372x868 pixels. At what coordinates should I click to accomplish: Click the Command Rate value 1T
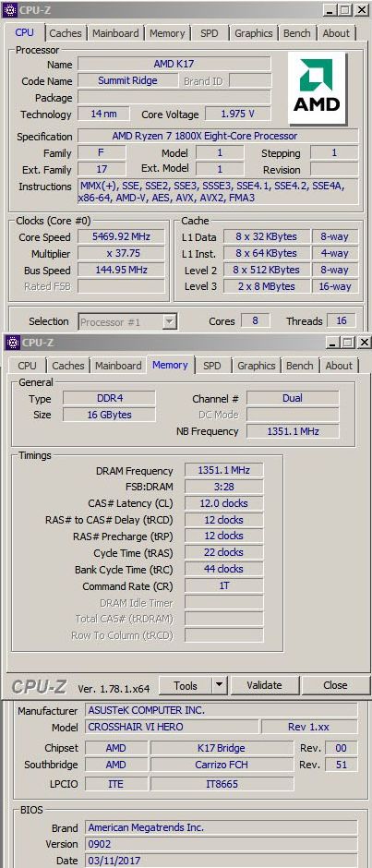click(x=223, y=585)
